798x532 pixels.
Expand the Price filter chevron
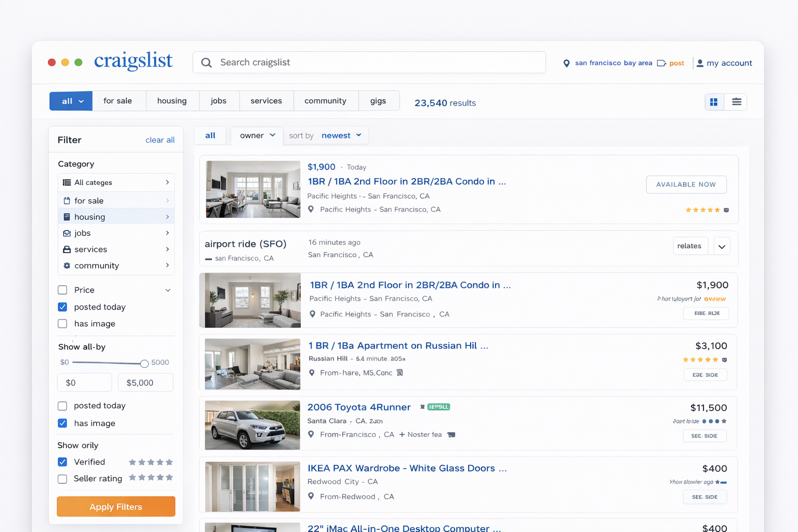click(168, 290)
